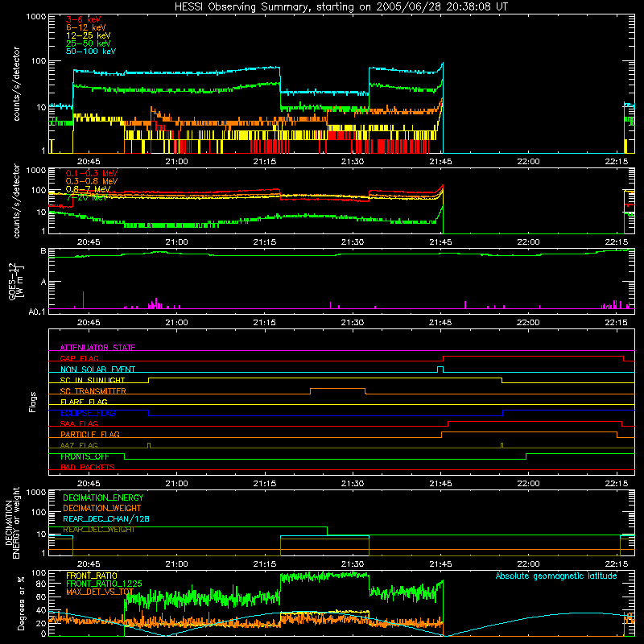Select the red 3-6 keV legend label
This screenshot has width=644, height=644.
pyautogui.click(x=84, y=19)
